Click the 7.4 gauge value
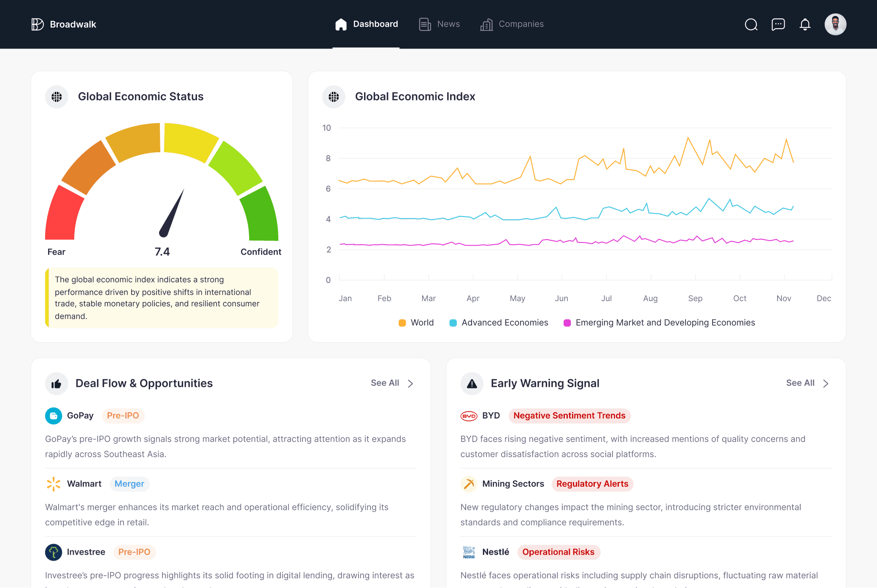This screenshot has width=877, height=588. (x=162, y=252)
